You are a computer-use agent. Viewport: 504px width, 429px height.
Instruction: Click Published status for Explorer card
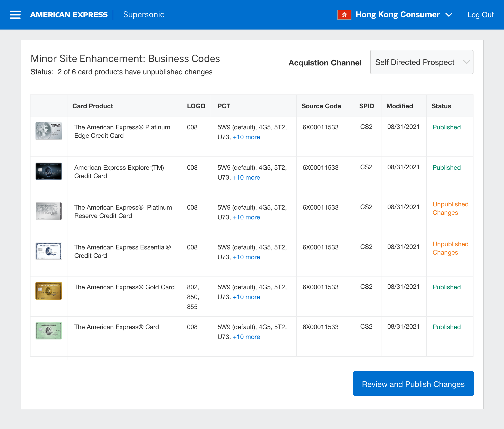point(447,168)
